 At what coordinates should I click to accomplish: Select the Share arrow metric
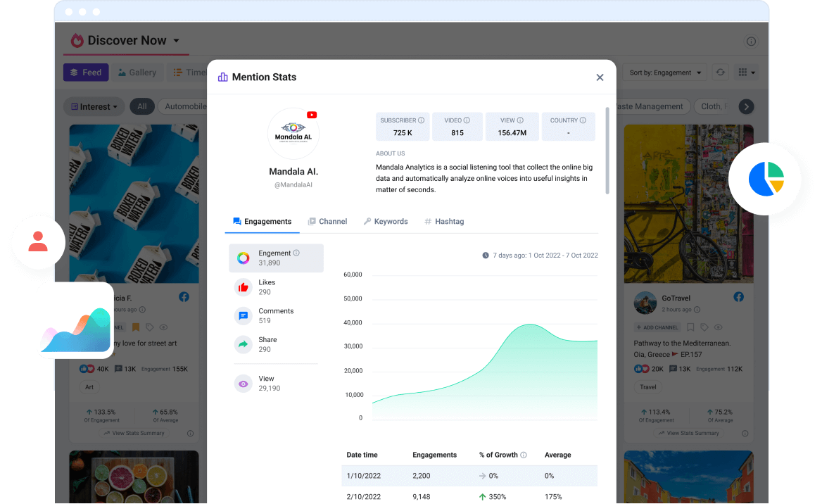(x=244, y=345)
